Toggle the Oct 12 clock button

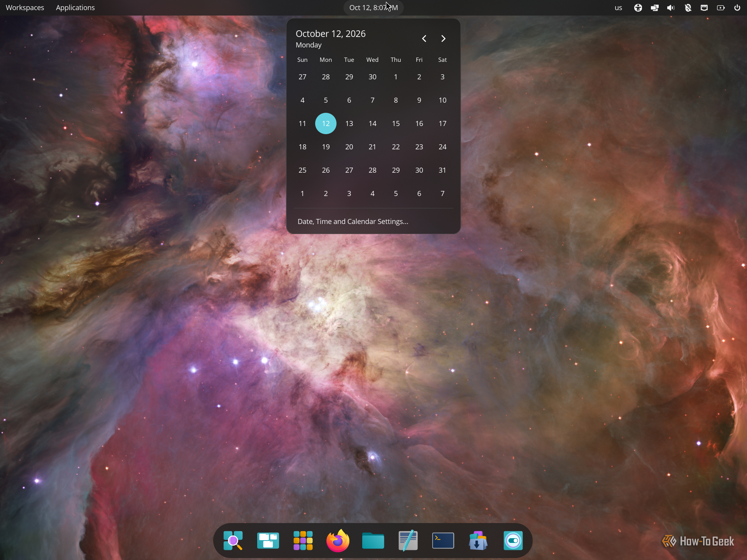(373, 8)
